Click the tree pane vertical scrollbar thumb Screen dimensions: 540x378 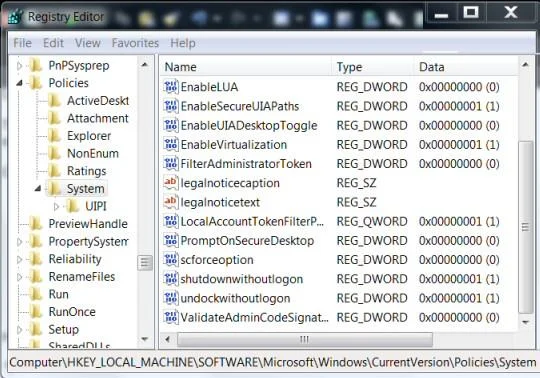click(x=145, y=263)
